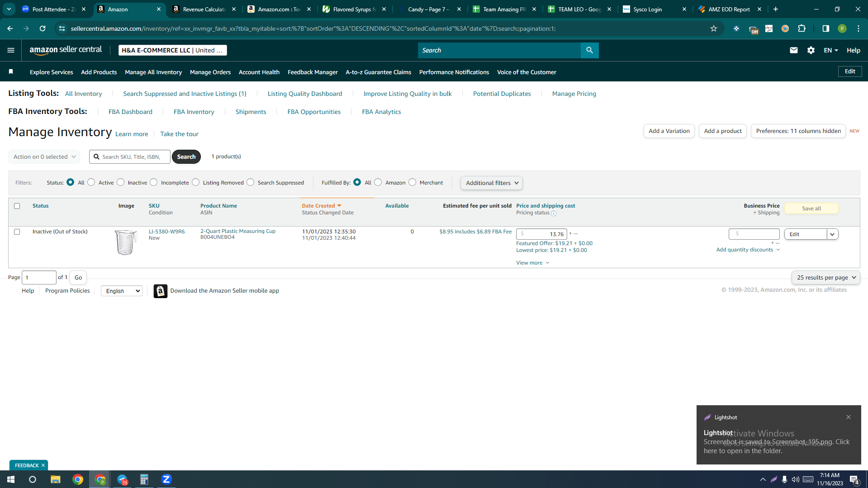Click the price field showing 13.76
868x488 pixels.
point(541,234)
